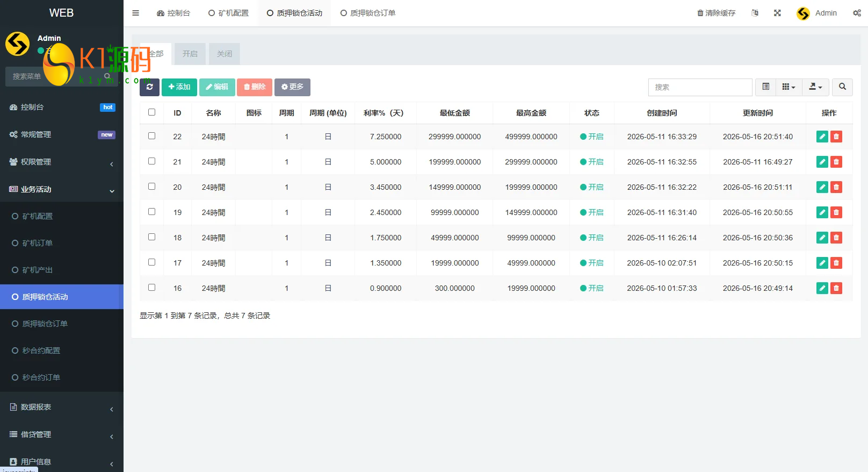Select the checkbox for row ID 16
This screenshot has width=868, height=472.
pyautogui.click(x=152, y=288)
